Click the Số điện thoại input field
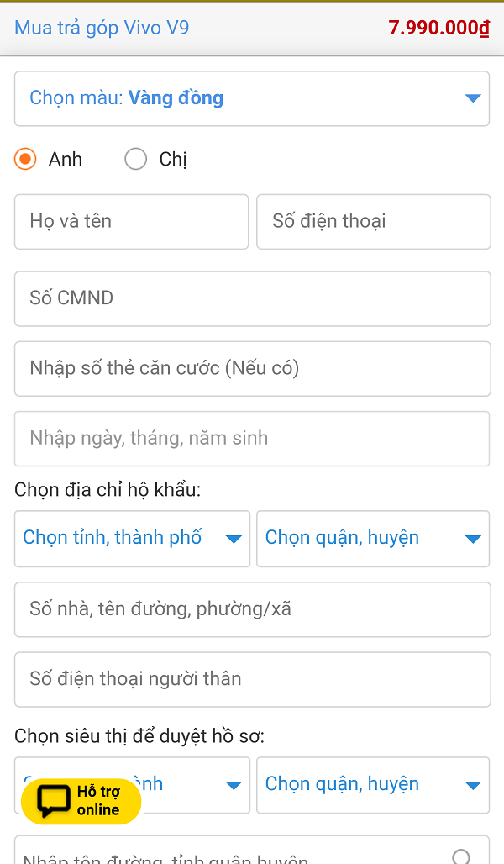Image resolution: width=504 pixels, height=864 pixels. (373, 221)
